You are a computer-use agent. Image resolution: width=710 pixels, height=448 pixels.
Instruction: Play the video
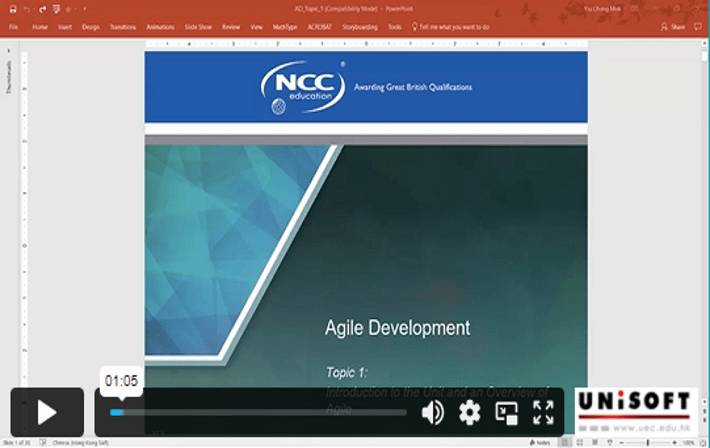[47, 412]
